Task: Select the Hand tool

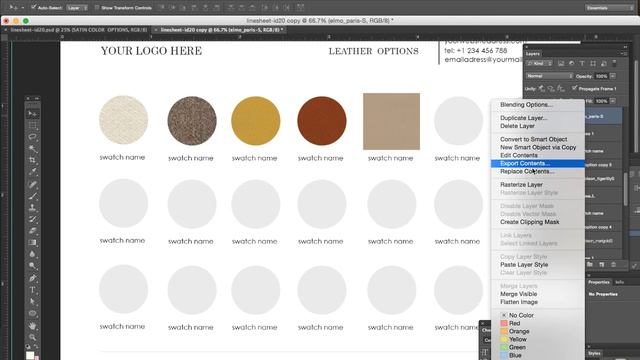Action: click(33, 326)
